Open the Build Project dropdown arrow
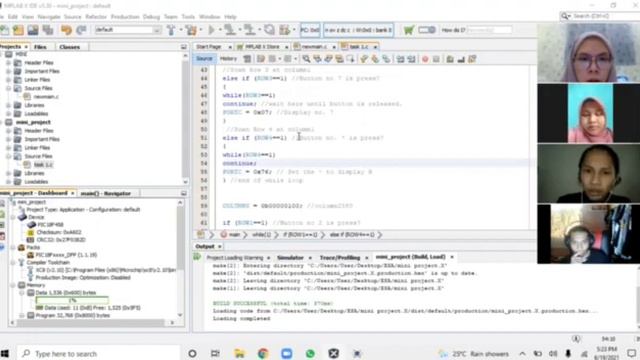 (x=180, y=30)
